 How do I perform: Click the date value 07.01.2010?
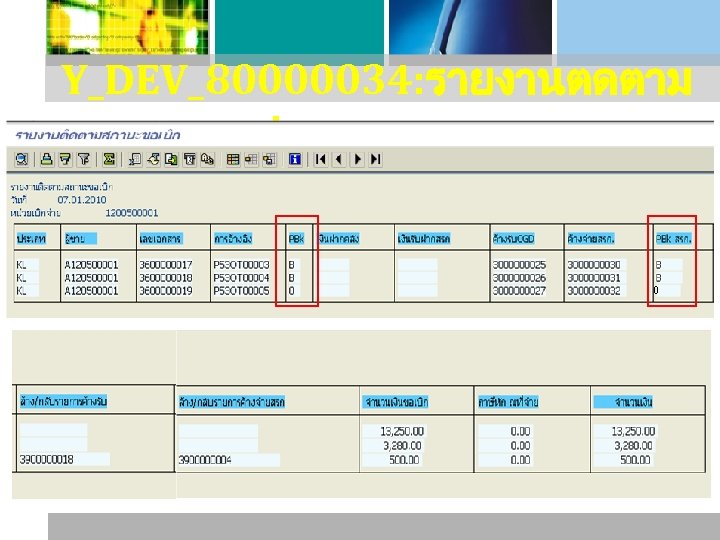[82, 200]
